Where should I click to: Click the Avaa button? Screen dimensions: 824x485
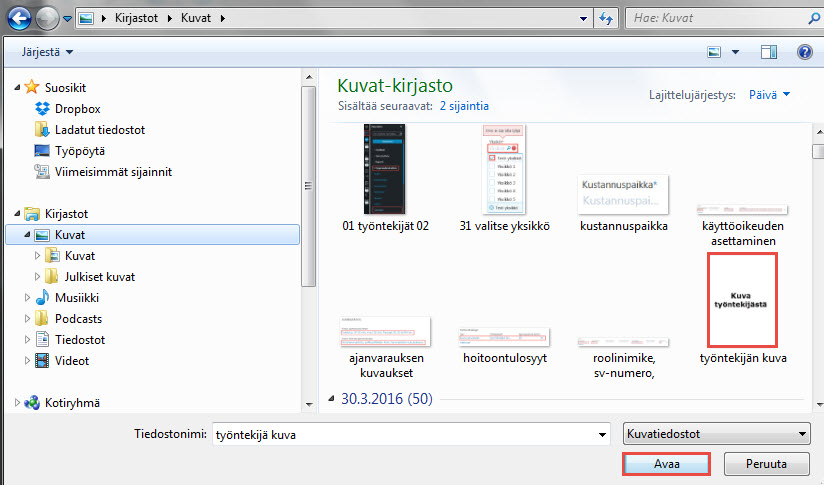click(x=666, y=464)
